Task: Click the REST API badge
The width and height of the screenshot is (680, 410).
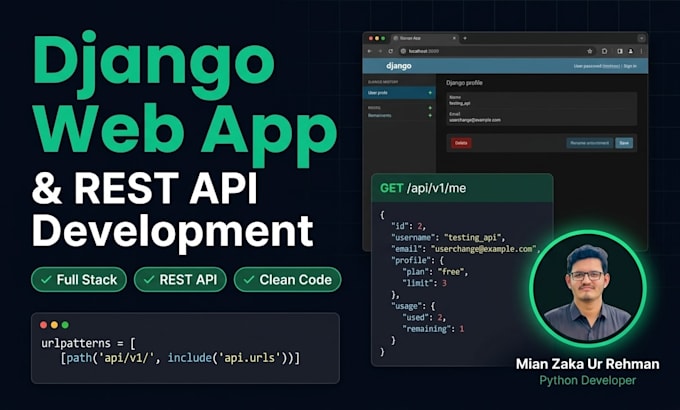Action: (180, 280)
